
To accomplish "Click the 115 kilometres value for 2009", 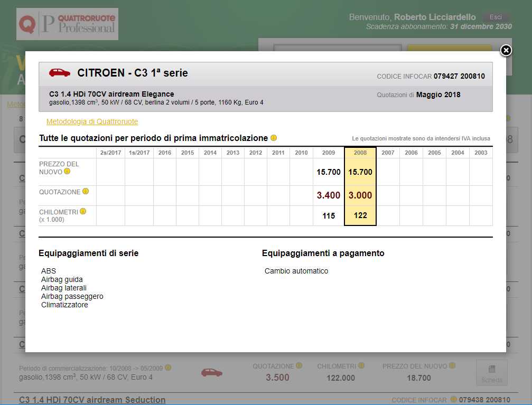I will coord(329,216).
